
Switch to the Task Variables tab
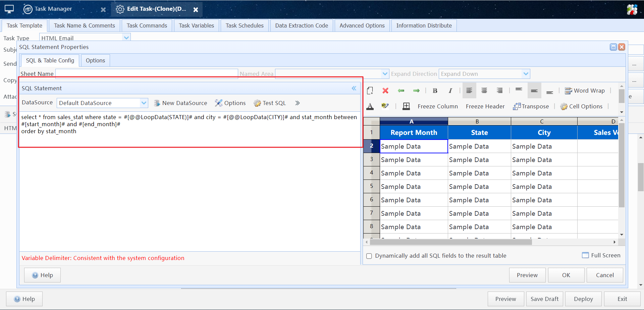[x=196, y=25]
